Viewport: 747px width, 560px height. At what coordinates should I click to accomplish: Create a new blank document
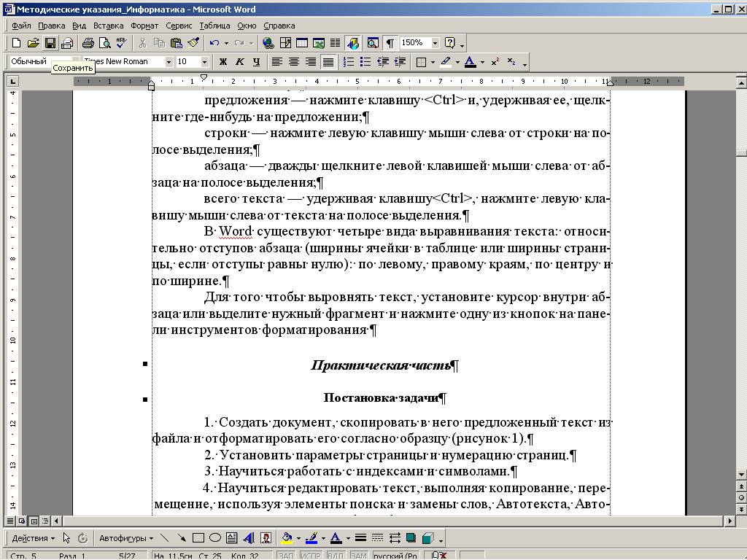tap(16, 43)
